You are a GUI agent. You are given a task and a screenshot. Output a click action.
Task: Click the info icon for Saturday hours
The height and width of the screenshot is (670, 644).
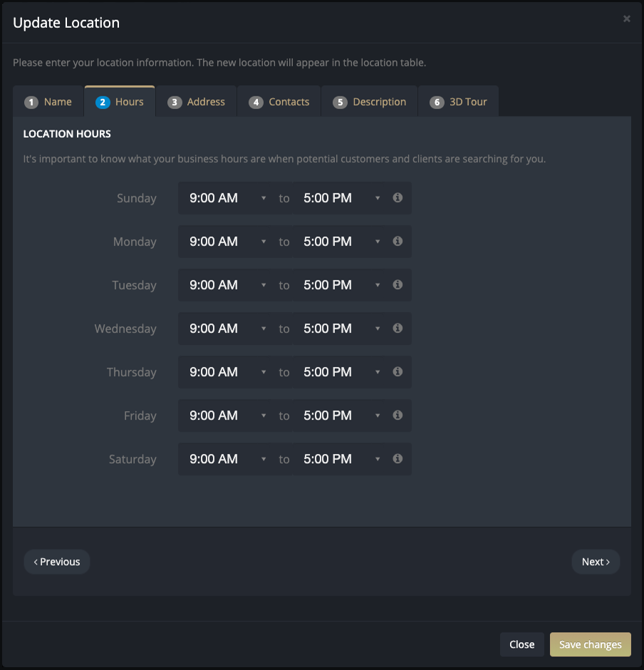[x=398, y=459]
